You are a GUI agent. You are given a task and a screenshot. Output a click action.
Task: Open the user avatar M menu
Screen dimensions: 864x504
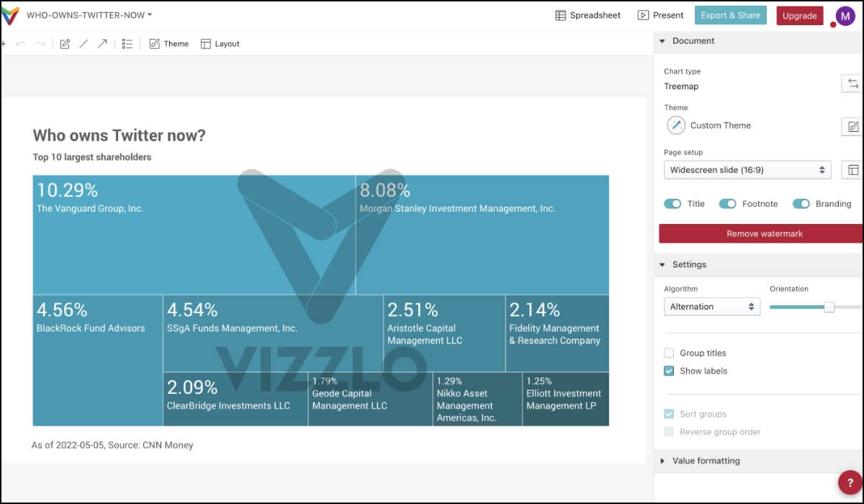[x=844, y=16]
